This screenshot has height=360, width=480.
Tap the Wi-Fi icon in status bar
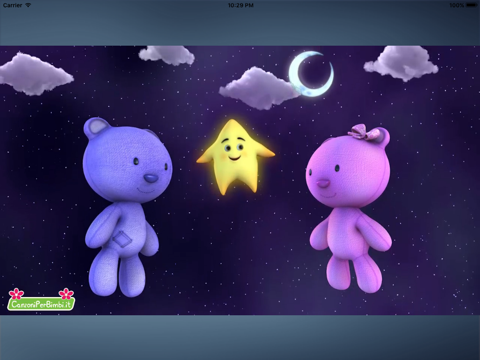tap(28, 5)
